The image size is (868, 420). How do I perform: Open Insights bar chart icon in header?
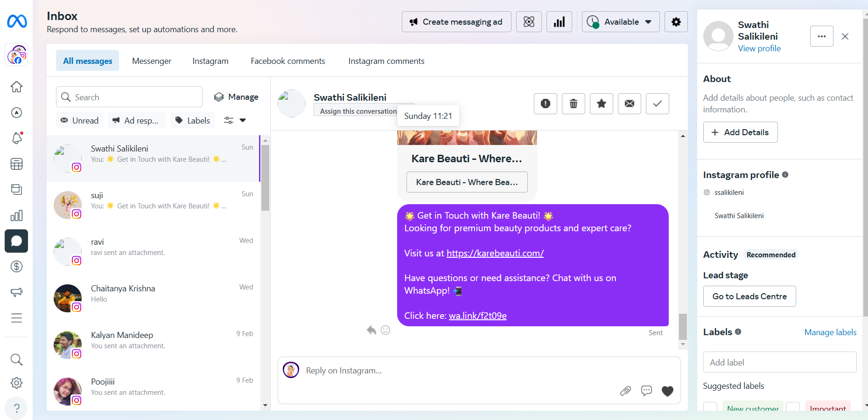(559, 22)
